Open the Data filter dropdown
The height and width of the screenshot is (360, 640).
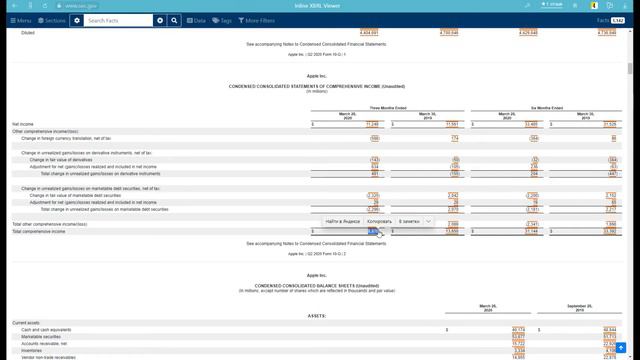tap(196, 20)
